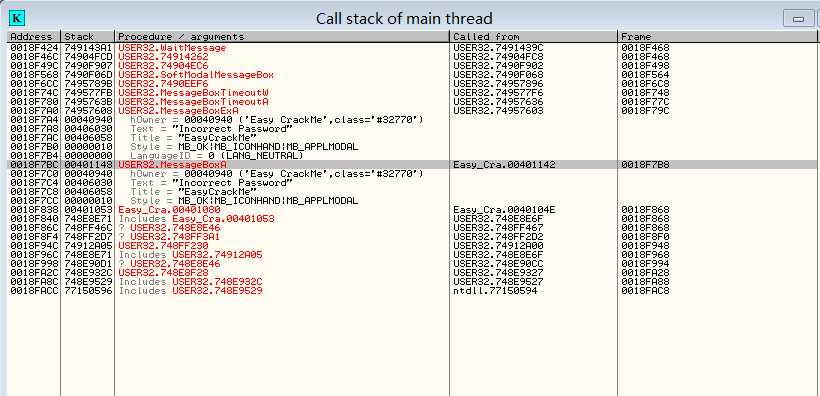This screenshot has height=396, width=820.
Task: Select the USER32.SoftModalMessageBox row
Action: (x=196, y=75)
